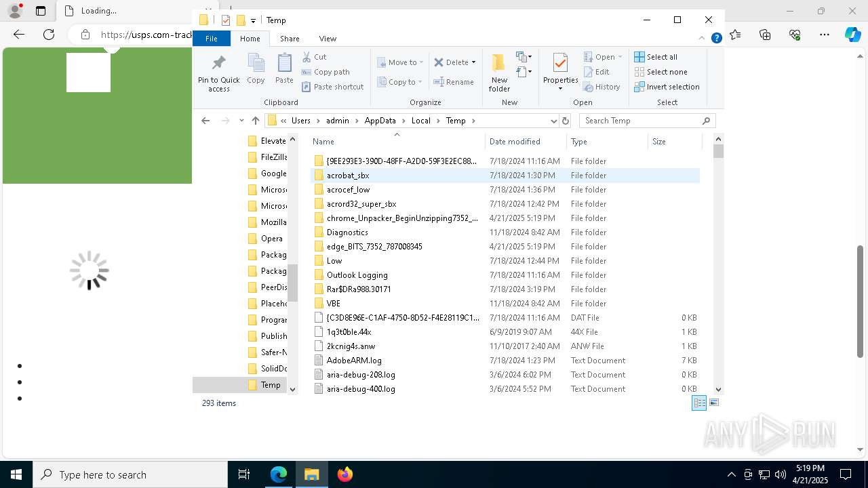Click Select none

[660, 72]
